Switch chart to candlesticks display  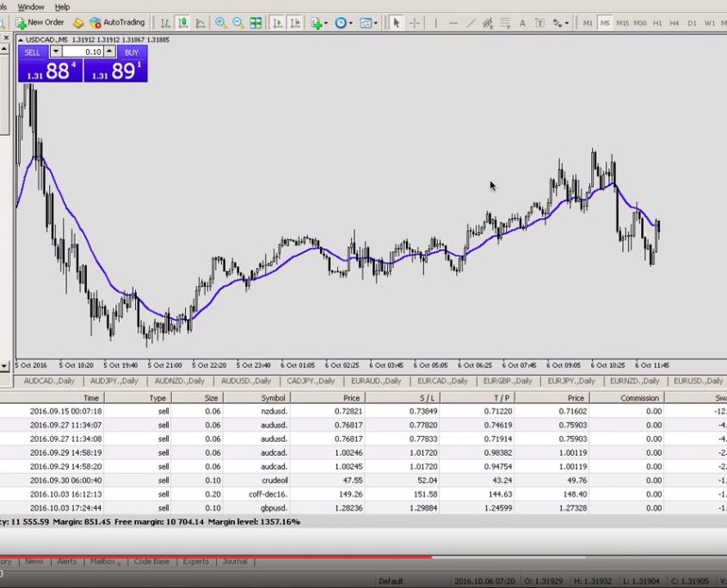[182, 23]
